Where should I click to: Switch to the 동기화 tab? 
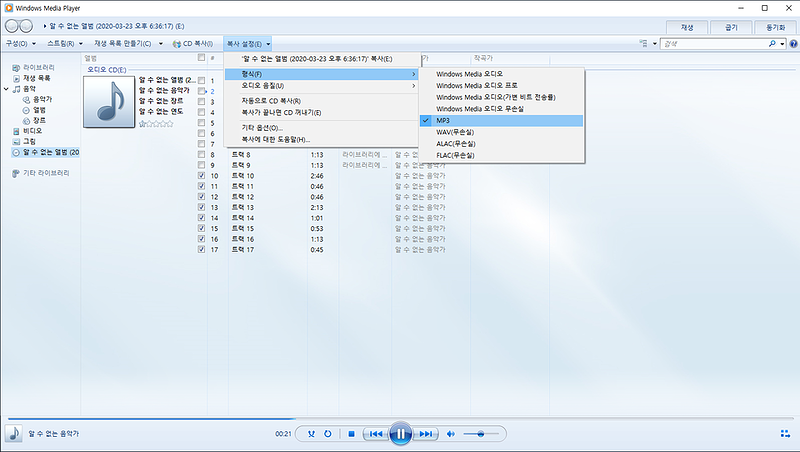pyautogui.click(x=776, y=28)
